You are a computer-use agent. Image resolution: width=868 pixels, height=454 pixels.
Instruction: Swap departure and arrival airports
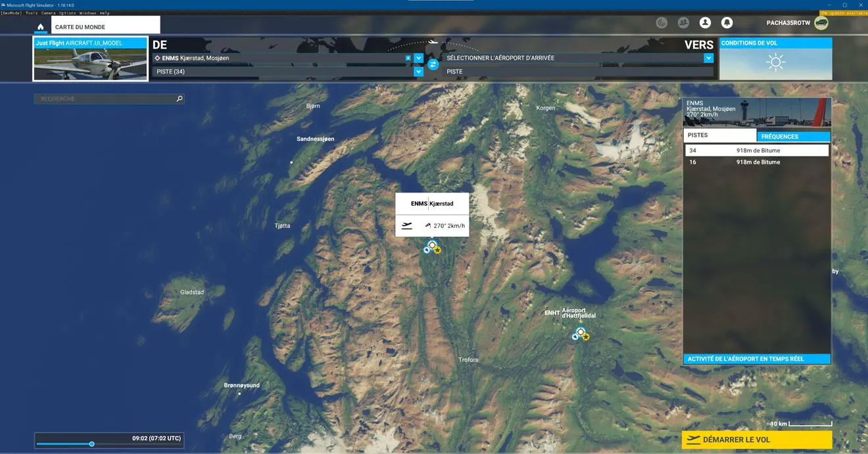coord(433,64)
